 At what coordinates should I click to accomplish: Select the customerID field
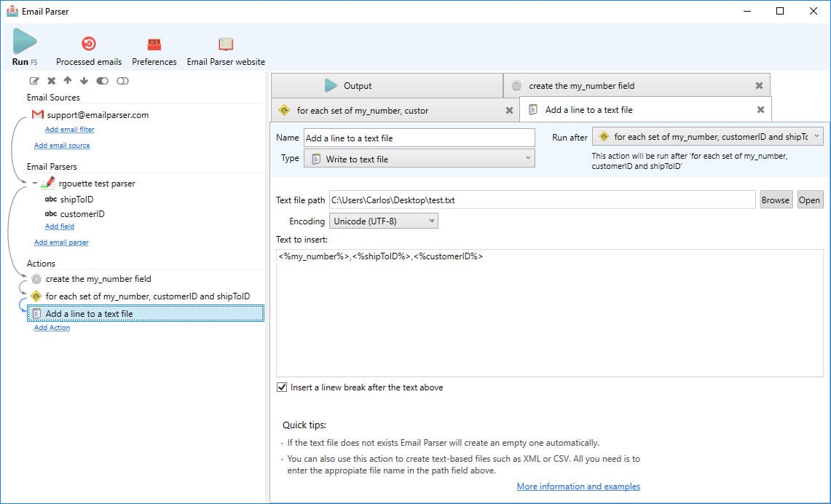pyautogui.click(x=82, y=214)
